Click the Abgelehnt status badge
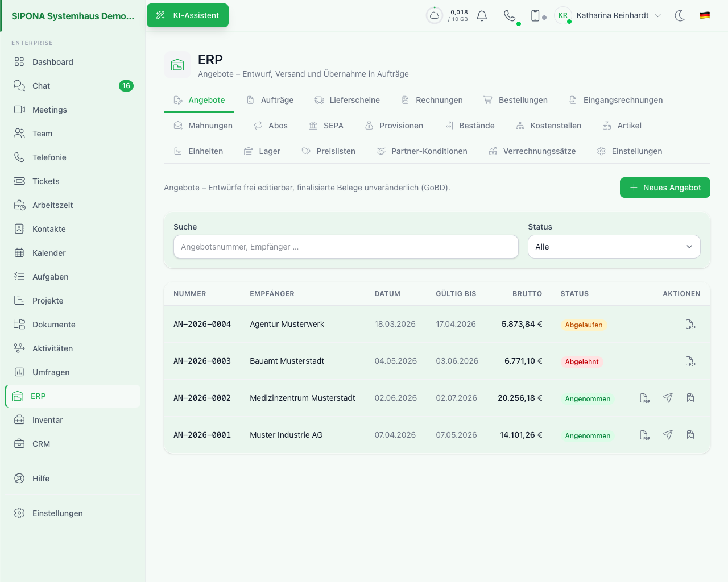728x582 pixels. coord(582,362)
